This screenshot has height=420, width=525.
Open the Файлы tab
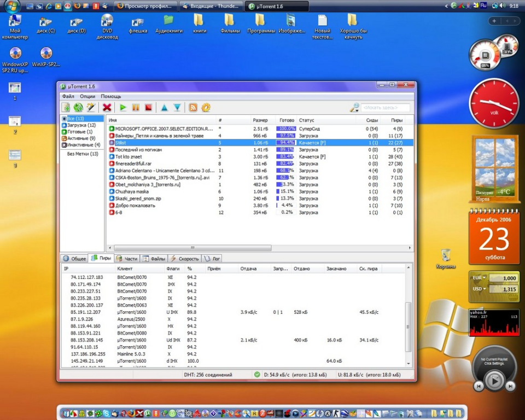click(154, 259)
